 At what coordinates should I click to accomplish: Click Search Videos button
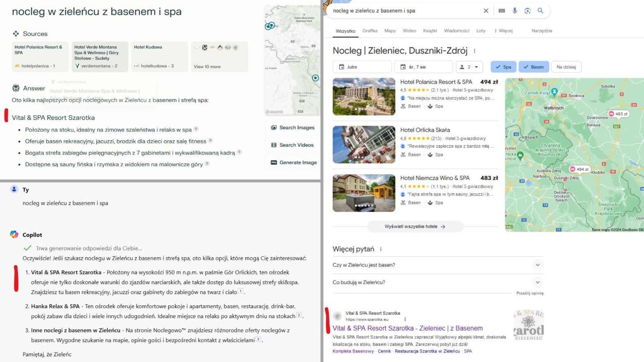tap(292, 145)
